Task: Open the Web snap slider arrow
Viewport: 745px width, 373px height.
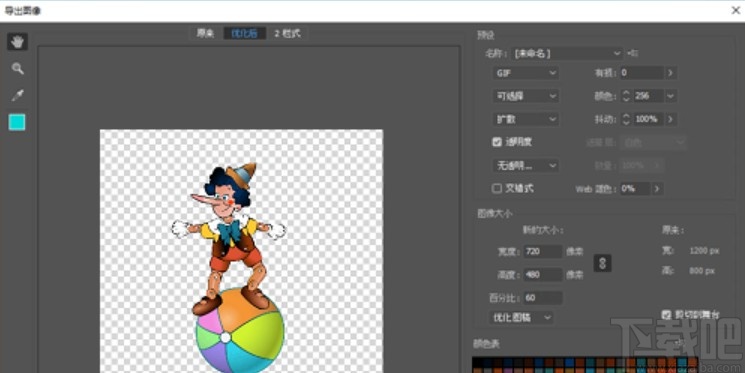Action: click(x=657, y=189)
